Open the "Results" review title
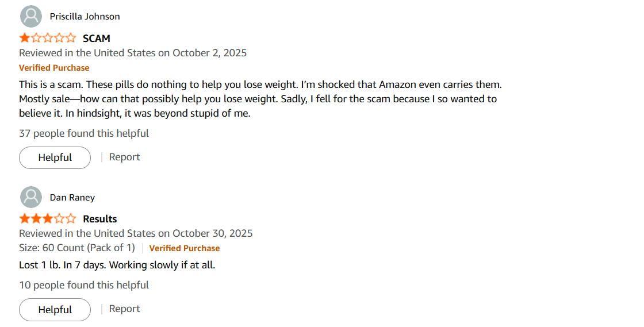Viewport: 644px width, 327px height. coord(99,219)
